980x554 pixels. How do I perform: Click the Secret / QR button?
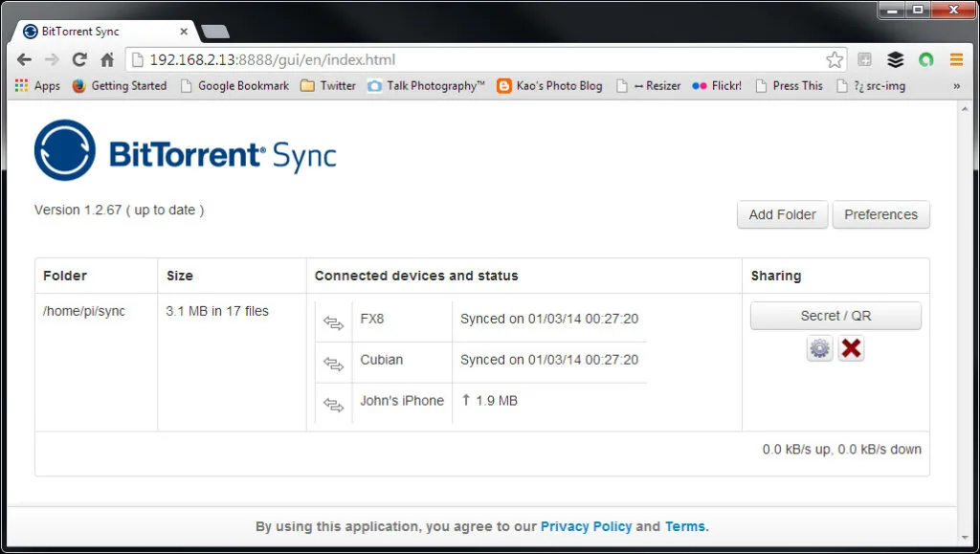835,316
